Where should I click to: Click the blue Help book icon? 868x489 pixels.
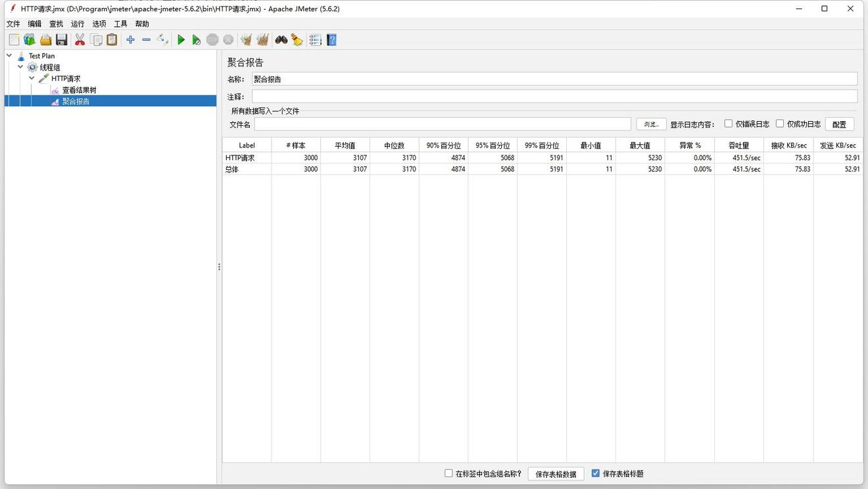(x=331, y=40)
